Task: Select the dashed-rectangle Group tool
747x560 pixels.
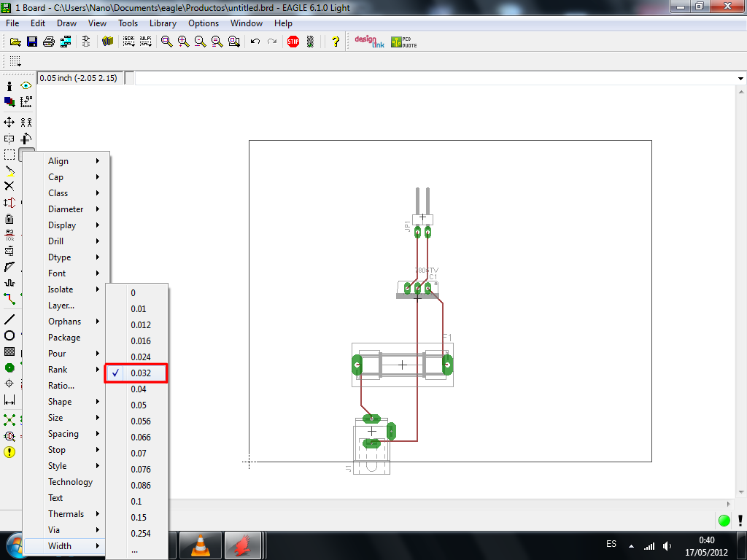Action: tap(9, 155)
